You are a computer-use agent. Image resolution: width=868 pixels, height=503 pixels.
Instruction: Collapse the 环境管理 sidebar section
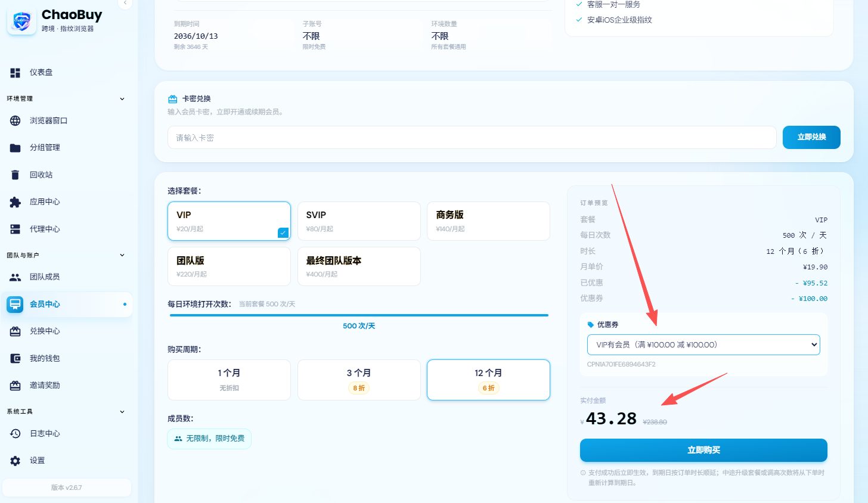(122, 99)
